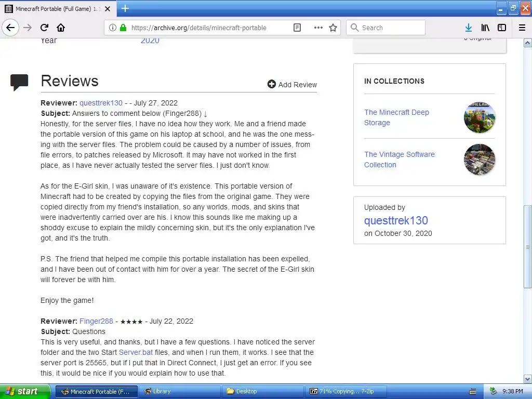The image size is (532, 399).
Task: Click the vertical scrollbar thumb
Action: point(527,247)
